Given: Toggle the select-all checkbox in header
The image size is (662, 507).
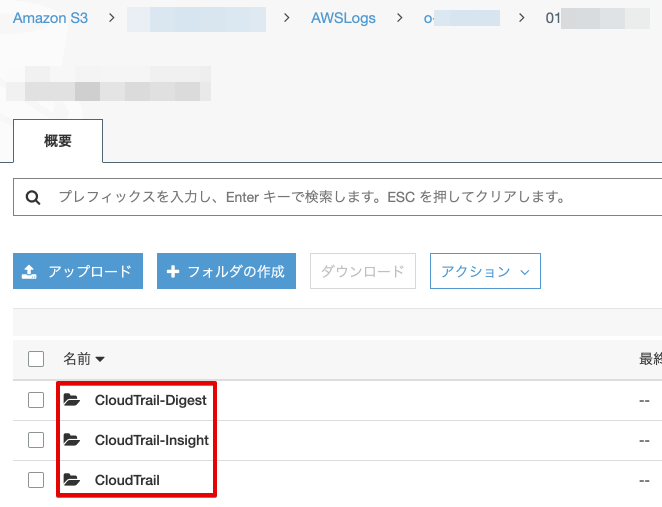Looking at the screenshot, I should pyautogui.click(x=36, y=359).
